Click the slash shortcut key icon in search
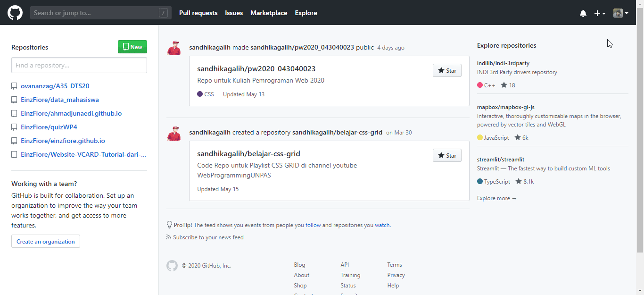This screenshot has height=295, width=644. [164, 13]
